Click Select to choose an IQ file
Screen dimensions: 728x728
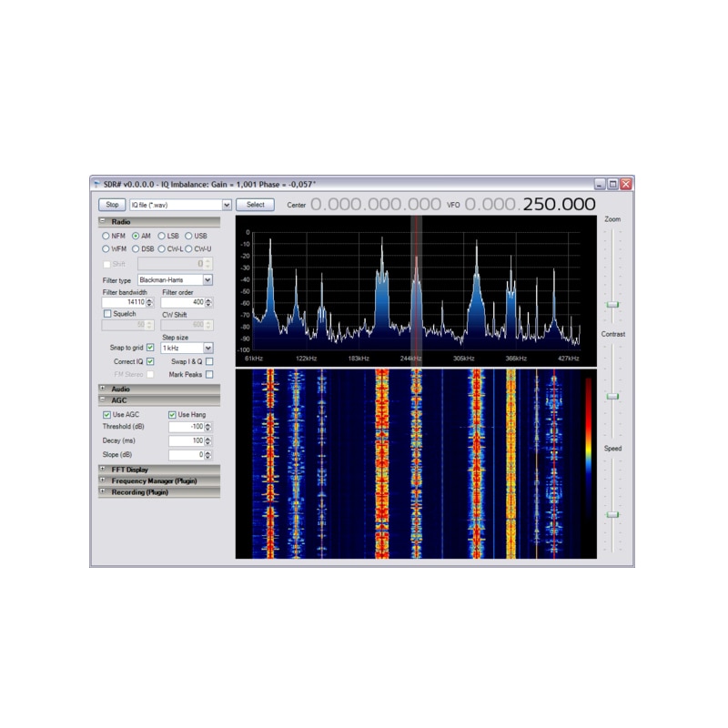click(256, 204)
